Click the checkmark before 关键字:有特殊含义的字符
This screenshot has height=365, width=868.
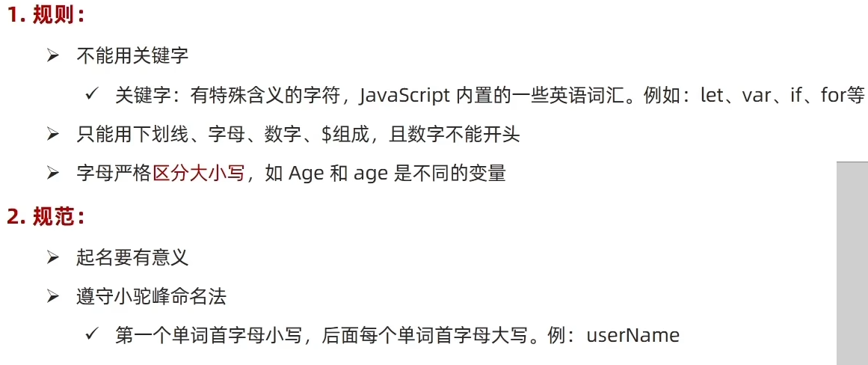pyautogui.click(x=91, y=96)
